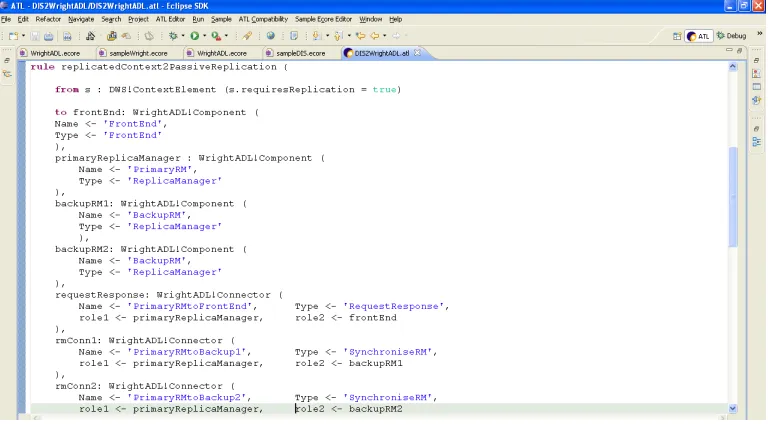Click the New file wizard icon
The height and width of the screenshot is (424, 768).
[x=13, y=36]
